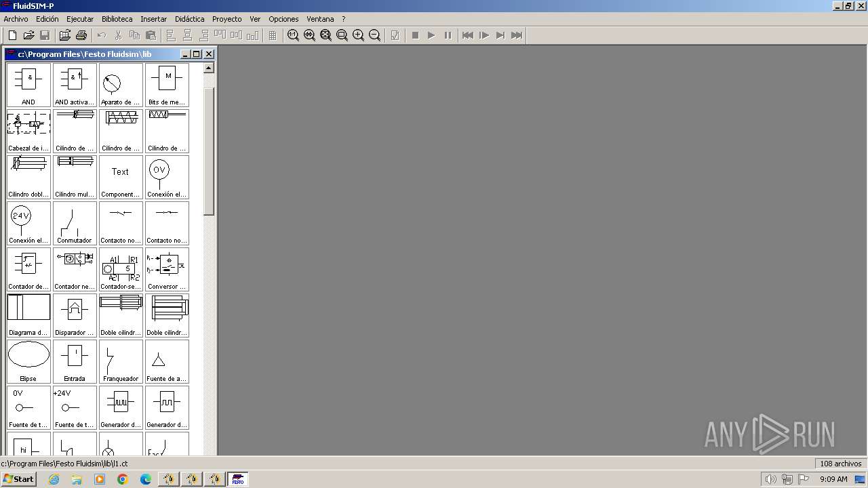Image resolution: width=868 pixels, height=488 pixels.
Task: Open the Ventana menu
Action: point(320,19)
